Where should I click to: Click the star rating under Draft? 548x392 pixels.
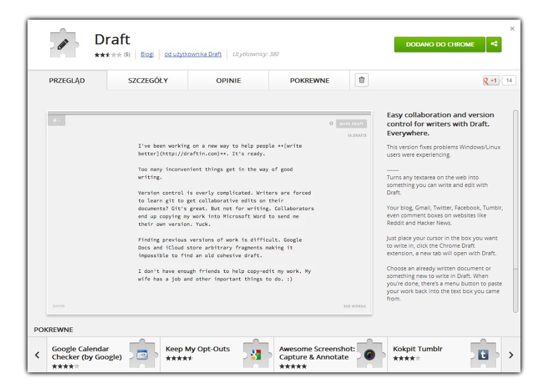(108, 54)
